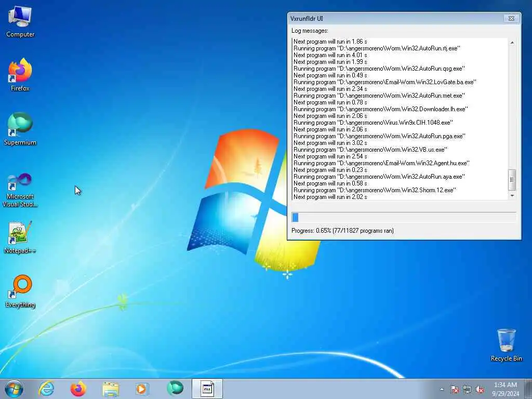Screen dimensions: 532x399
Task: Click the 'Next program will run in 0.58 s' line
Action: [x=330, y=183]
